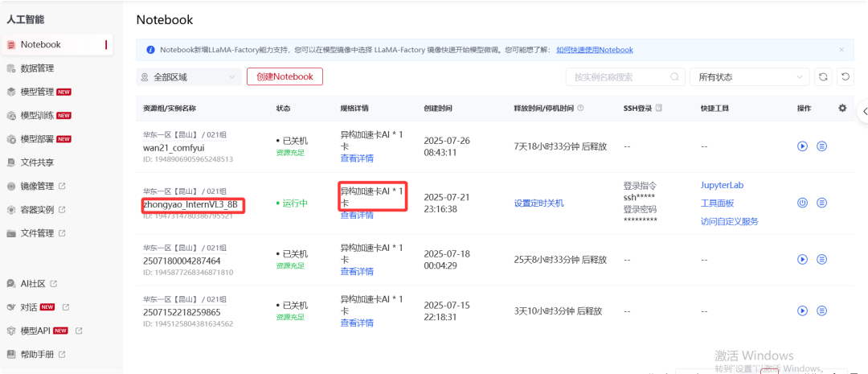
Task: Open table column settings gear icon
Action: coord(842,108)
